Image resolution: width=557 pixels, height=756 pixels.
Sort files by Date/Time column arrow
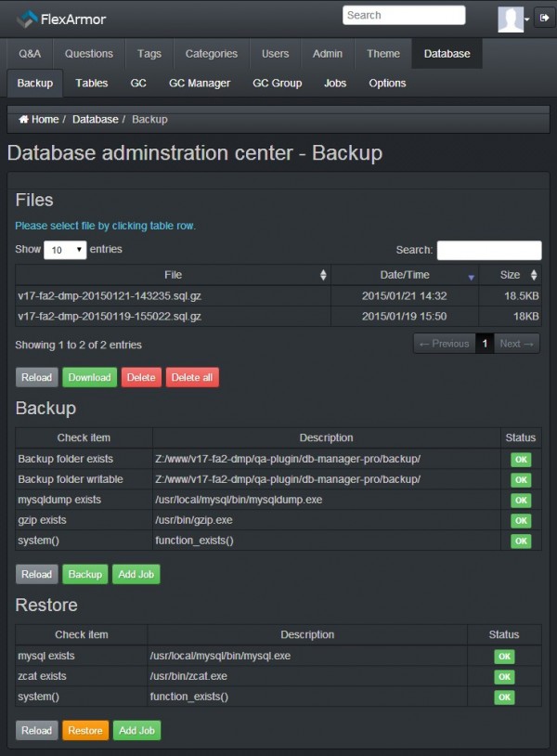pos(471,276)
